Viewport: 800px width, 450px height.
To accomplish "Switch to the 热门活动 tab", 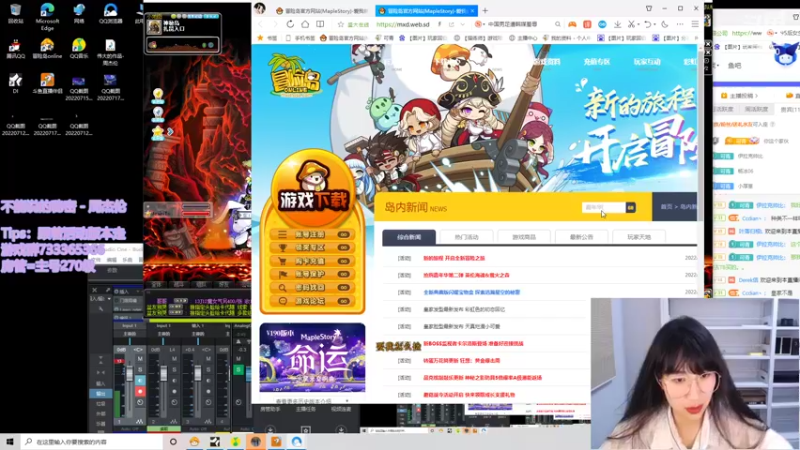I will [x=466, y=237].
